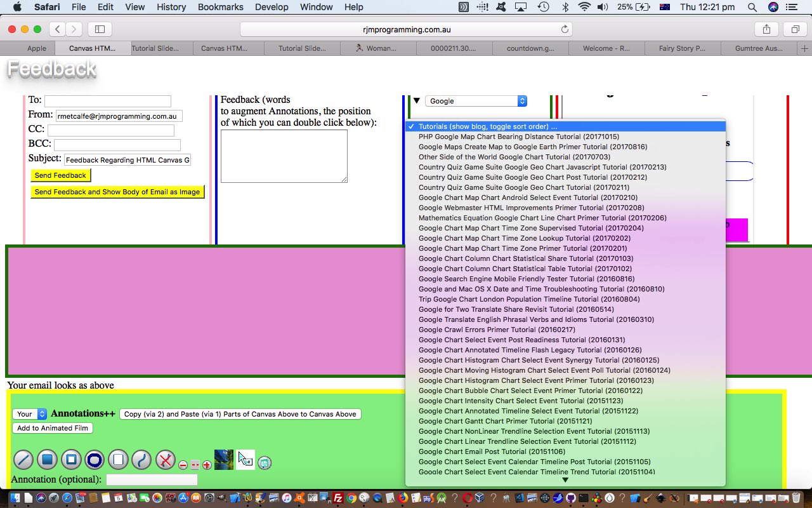Switch to the 'Woman...' tab
This screenshot has width=812, height=508.
(x=377, y=48)
